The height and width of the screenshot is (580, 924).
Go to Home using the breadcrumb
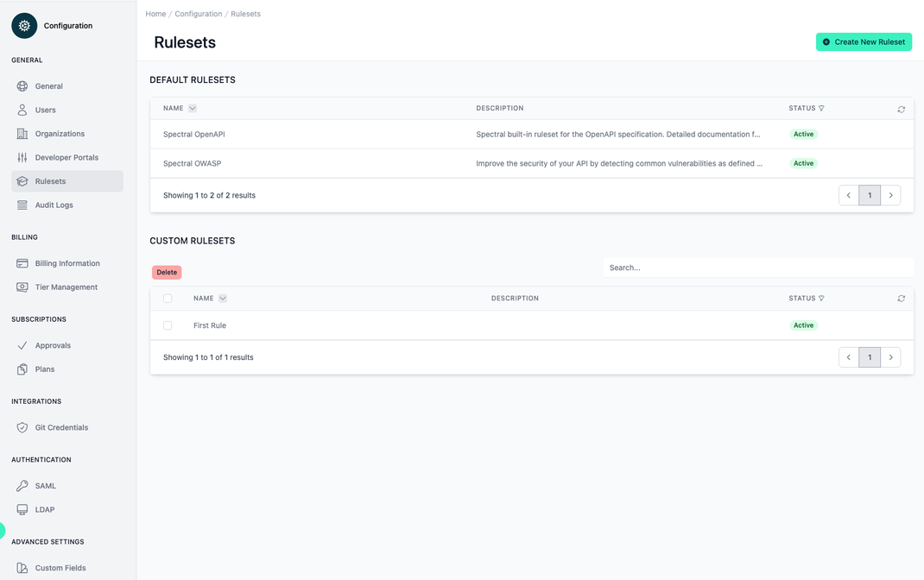155,13
